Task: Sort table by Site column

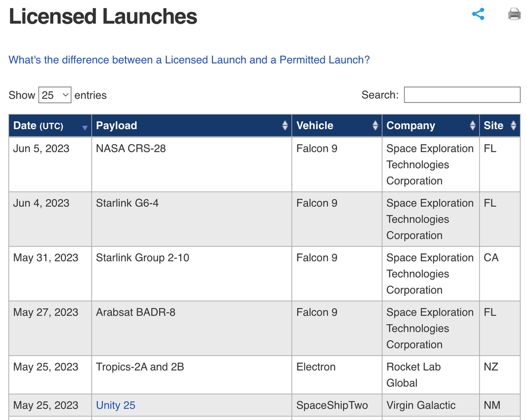Action: [500, 126]
